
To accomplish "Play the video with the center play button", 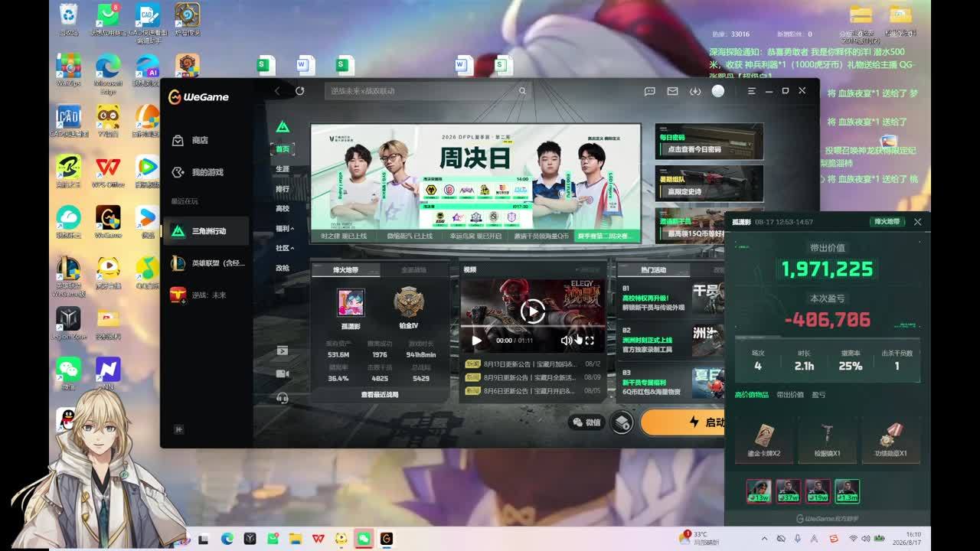I will 533,311.
